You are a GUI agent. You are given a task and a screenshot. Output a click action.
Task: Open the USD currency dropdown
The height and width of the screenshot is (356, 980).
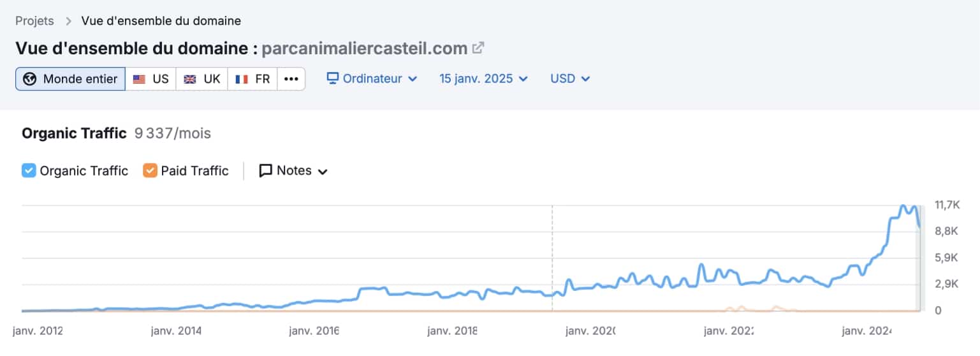(570, 78)
